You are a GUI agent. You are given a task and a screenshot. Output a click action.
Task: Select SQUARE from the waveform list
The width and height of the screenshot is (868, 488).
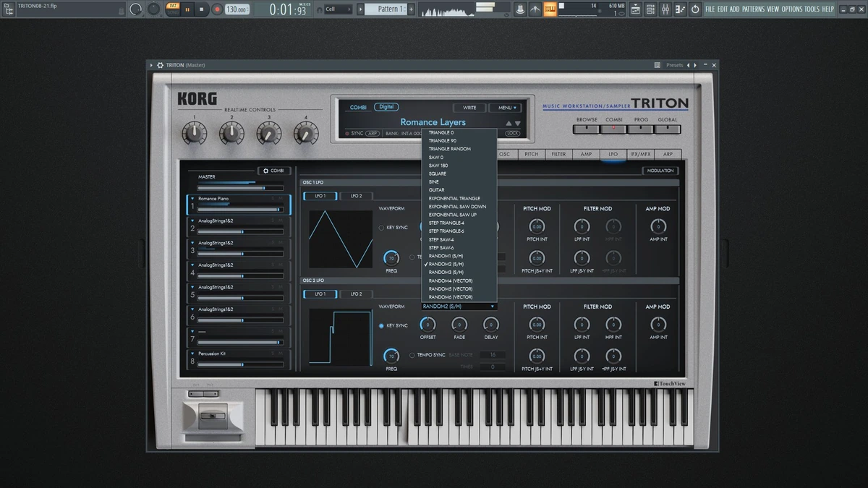[459, 174]
